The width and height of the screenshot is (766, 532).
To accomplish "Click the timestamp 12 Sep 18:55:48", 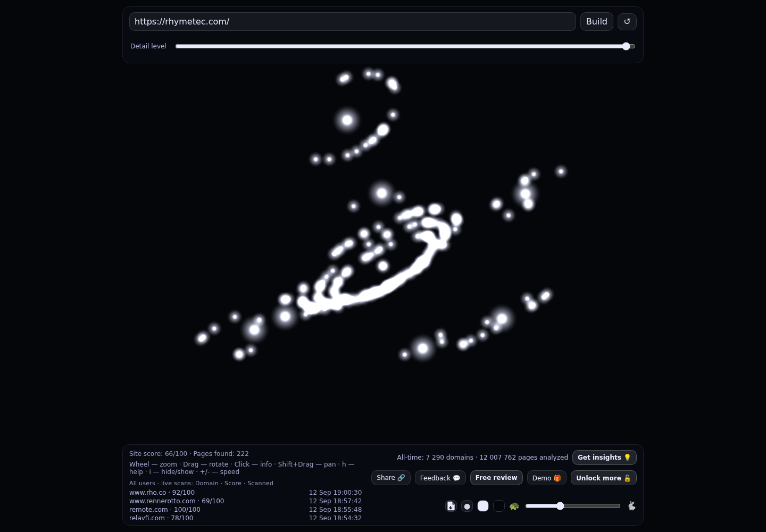I will click(x=335, y=510).
